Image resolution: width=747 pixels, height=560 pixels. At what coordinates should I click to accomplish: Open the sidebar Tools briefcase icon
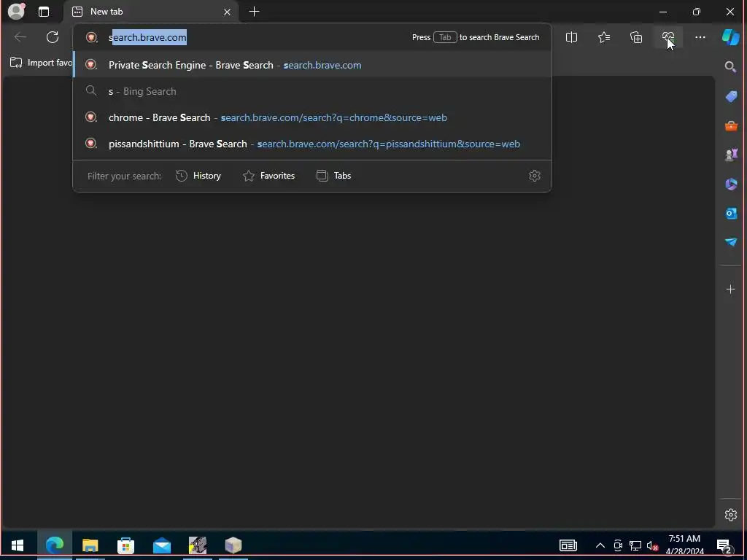click(x=731, y=125)
